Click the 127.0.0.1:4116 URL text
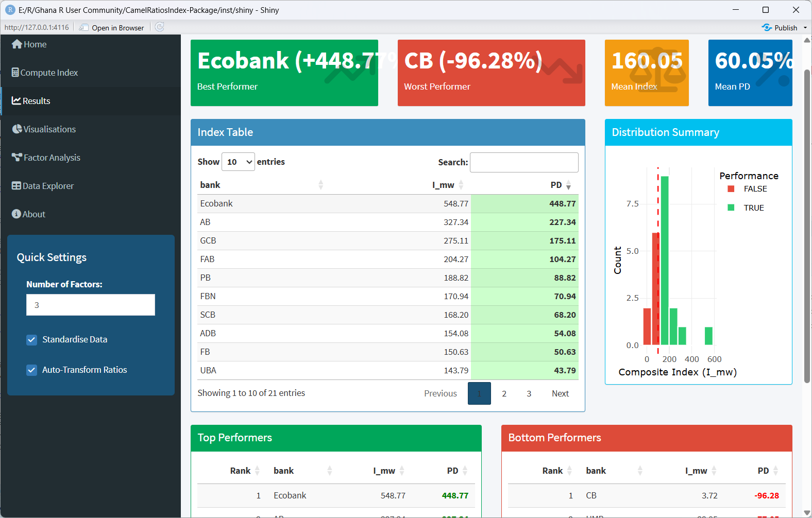This screenshot has height=518, width=812. click(37, 28)
